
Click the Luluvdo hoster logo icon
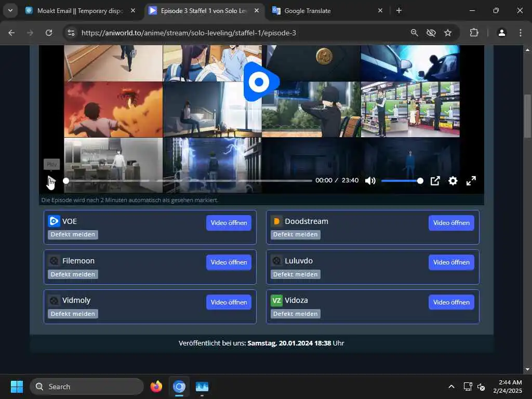click(x=276, y=261)
